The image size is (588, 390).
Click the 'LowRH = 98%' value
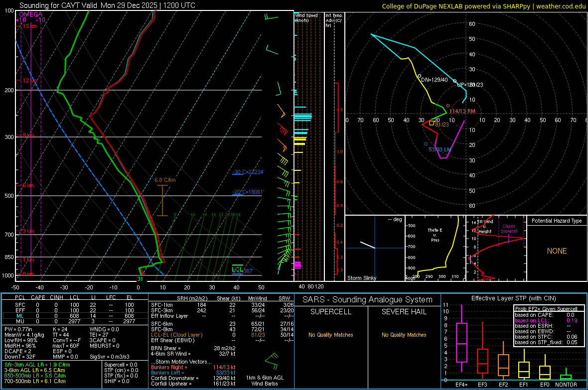pyautogui.click(x=20, y=340)
